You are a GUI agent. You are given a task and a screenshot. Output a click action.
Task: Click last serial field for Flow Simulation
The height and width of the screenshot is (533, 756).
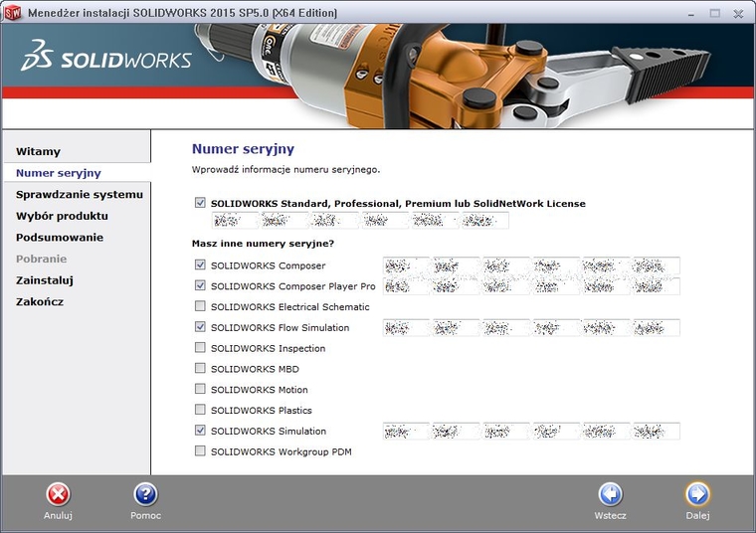pyautogui.click(x=657, y=328)
